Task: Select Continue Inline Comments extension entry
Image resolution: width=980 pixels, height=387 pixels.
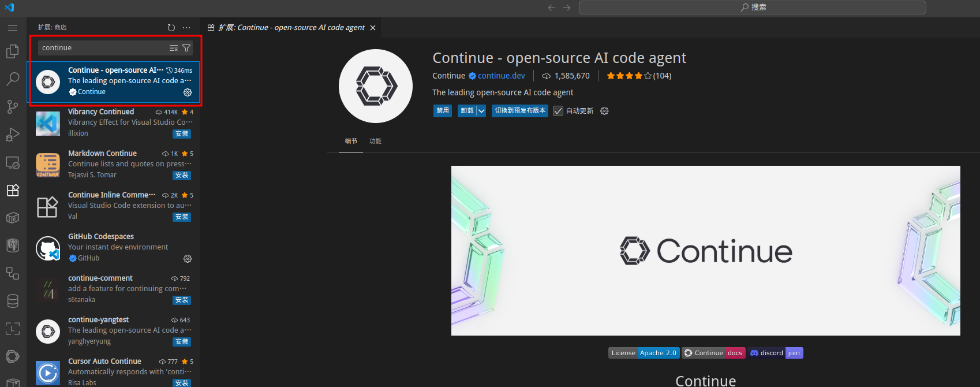Action: coord(113,206)
